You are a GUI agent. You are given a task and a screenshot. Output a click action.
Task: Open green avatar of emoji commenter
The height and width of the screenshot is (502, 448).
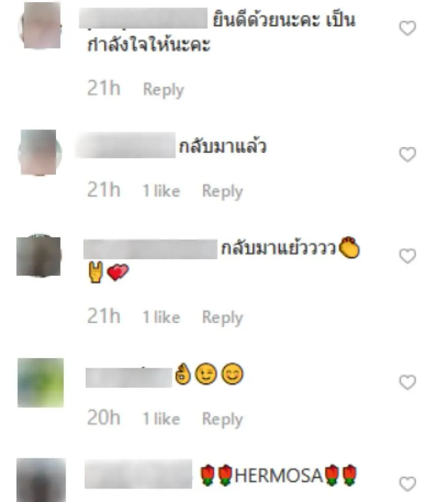[40, 383]
